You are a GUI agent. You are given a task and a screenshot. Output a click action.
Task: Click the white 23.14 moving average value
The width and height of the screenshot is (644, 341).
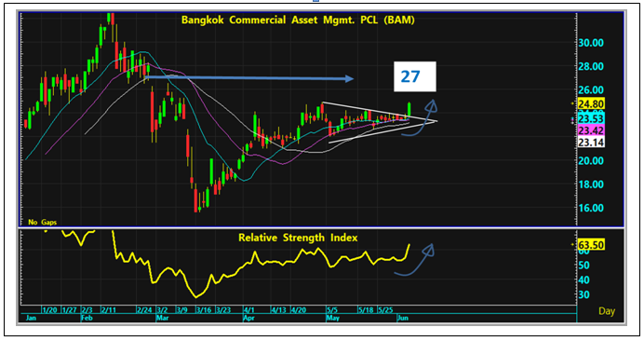pos(591,143)
